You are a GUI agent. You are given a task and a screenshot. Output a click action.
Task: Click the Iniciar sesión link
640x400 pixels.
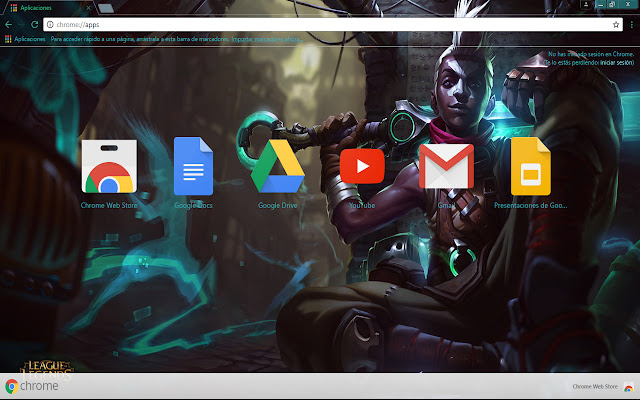(617, 62)
